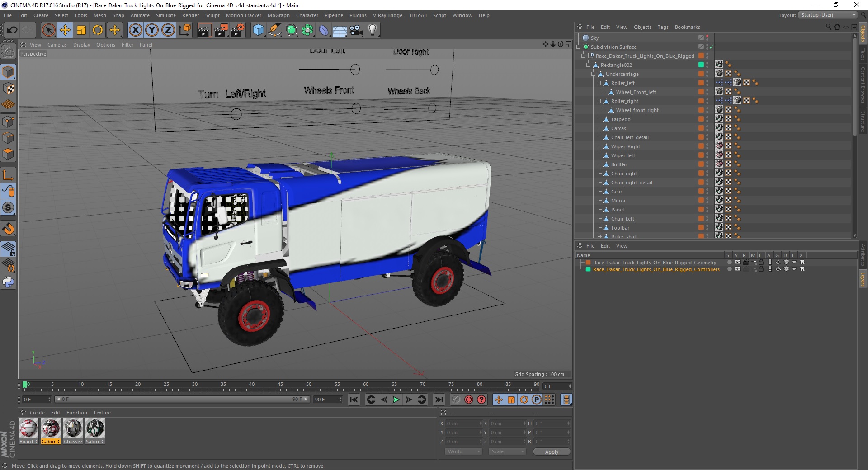Image resolution: width=868 pixels, height=470 pixels.
Task: Select the Rotate tool
Action: tap(98, 30)
